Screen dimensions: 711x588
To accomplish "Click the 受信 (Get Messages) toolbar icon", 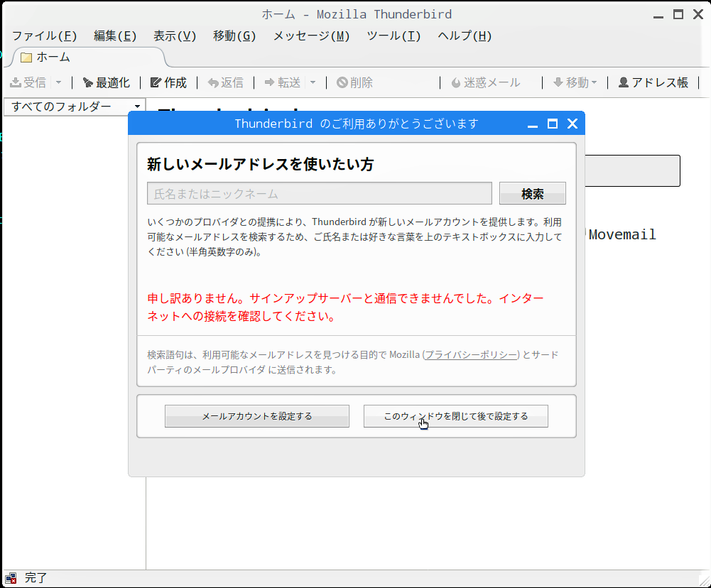I will [16, 82].
